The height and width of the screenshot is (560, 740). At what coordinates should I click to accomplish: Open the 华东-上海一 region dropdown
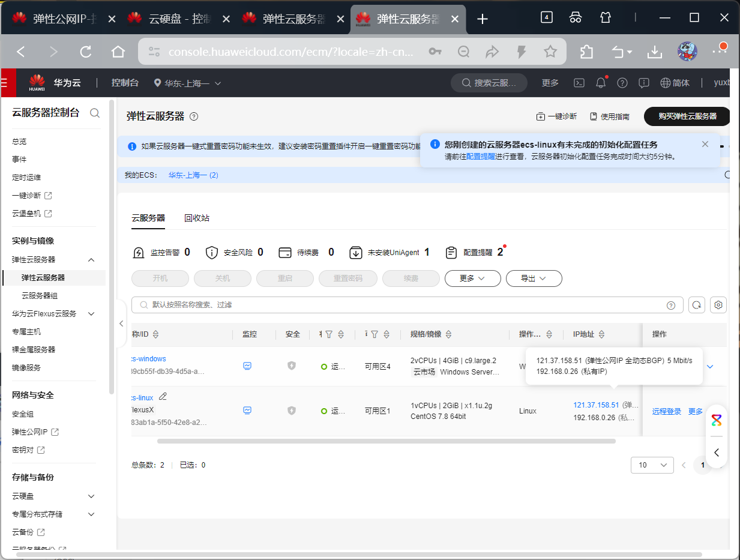(188, 83)
